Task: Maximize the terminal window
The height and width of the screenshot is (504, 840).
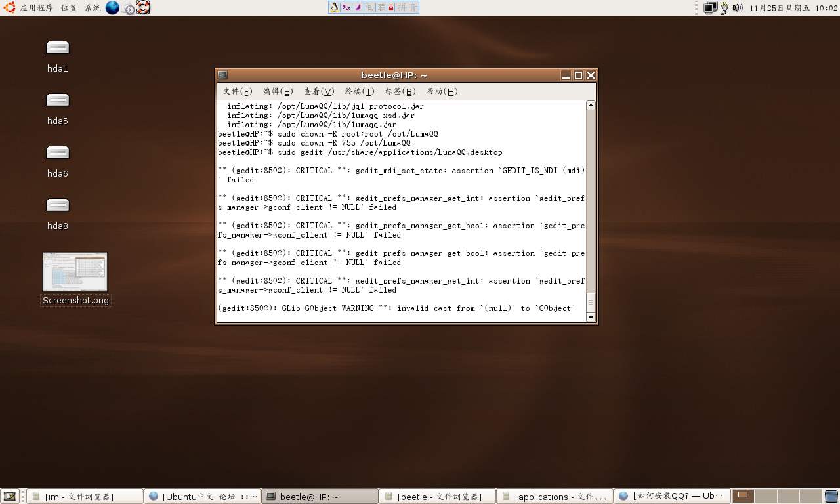Action: pos(579,75)
